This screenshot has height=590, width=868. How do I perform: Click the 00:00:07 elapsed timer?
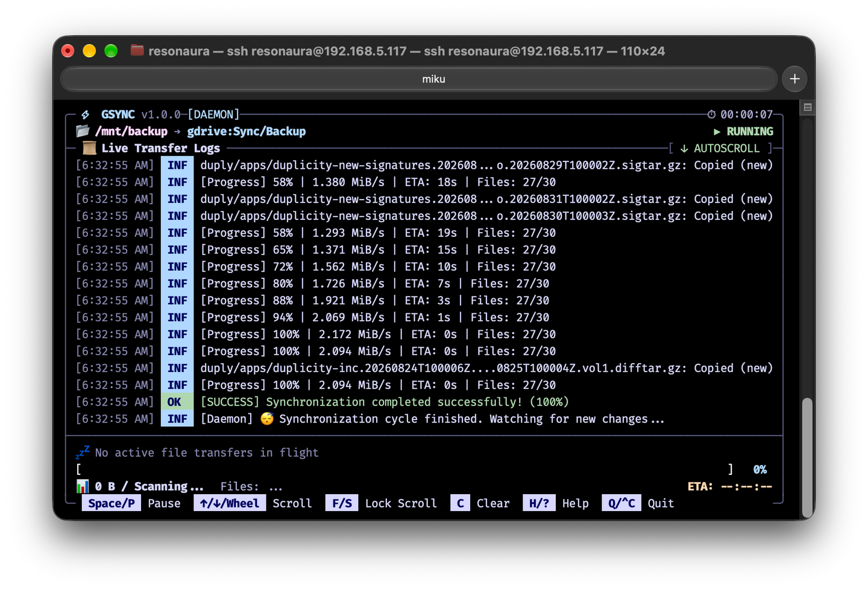tap(746, 115)
